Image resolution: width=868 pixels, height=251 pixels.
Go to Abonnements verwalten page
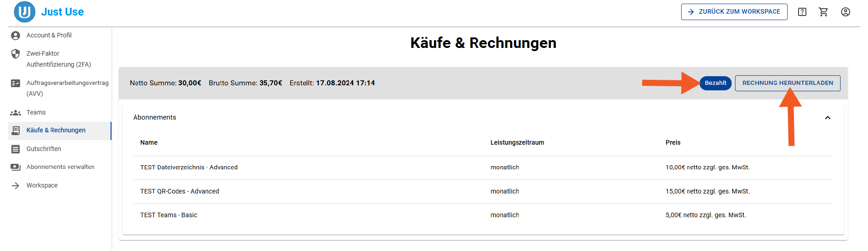pyautogui.click(x=60, y=167)
